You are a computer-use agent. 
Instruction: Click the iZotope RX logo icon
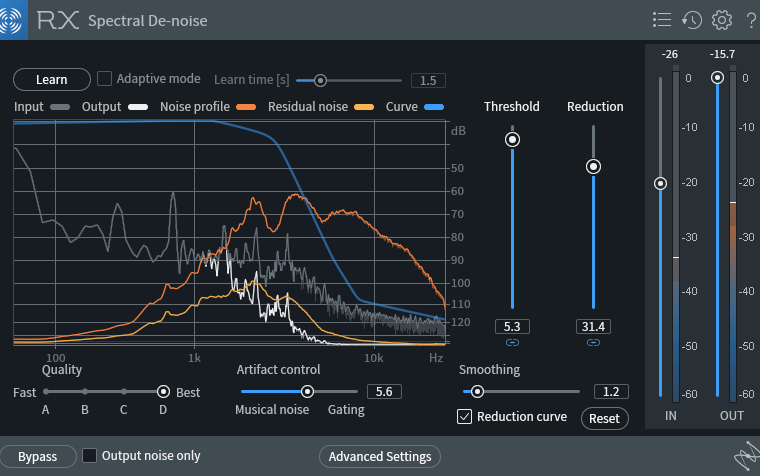[x=13, y=20]
